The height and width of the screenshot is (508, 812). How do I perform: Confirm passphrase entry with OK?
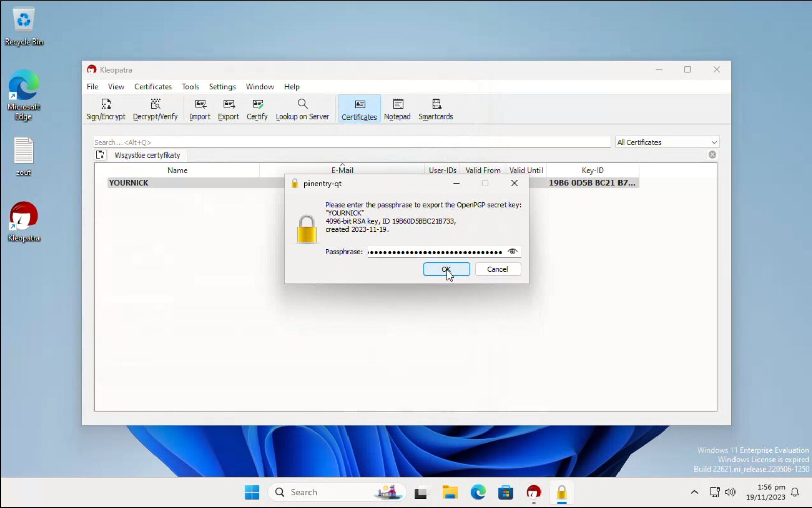tap(446, 269)
